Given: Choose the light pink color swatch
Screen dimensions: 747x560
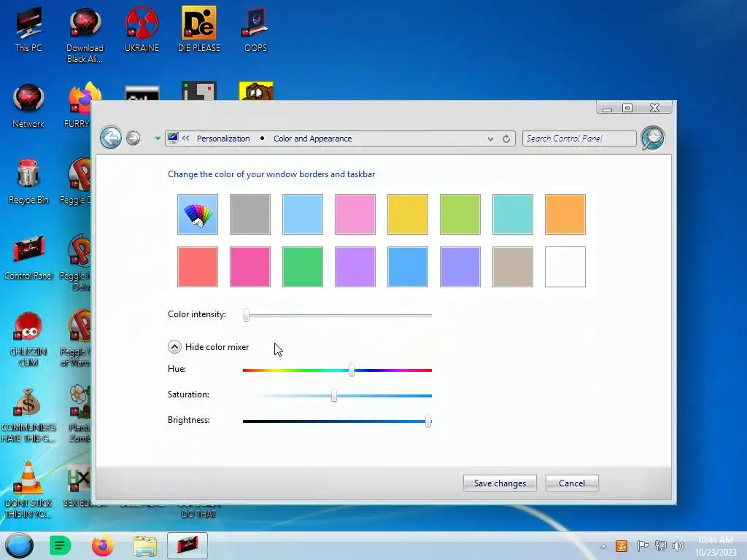Looking at the screenshot, I should pos(355,214).
